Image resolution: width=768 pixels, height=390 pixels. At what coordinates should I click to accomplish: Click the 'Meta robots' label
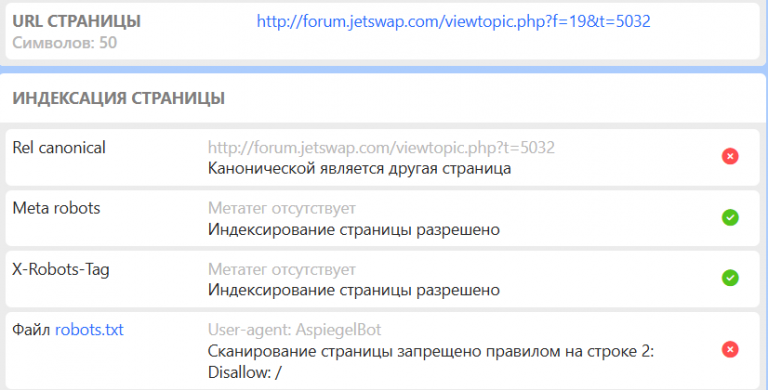point(56,208)
